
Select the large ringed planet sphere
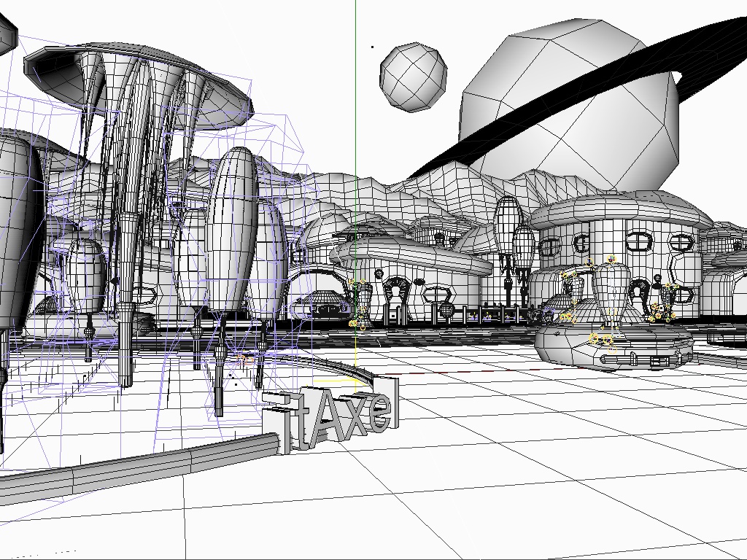click(x=569, y=109)
